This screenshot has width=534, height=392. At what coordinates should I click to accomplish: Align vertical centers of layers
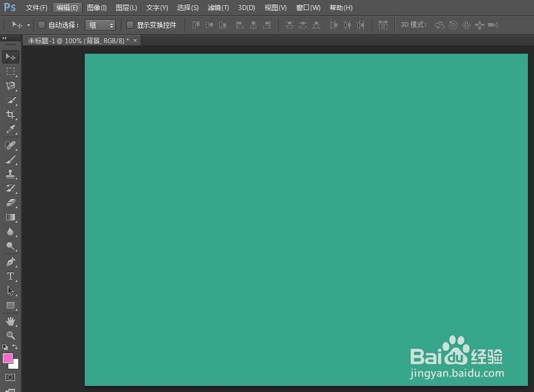tap(209, 25)
